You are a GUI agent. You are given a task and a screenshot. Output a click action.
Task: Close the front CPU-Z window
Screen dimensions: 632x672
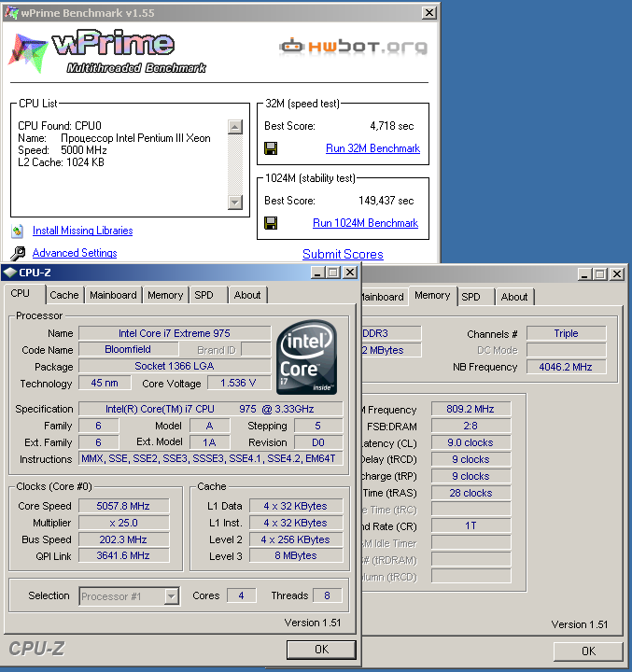[350, 273]
